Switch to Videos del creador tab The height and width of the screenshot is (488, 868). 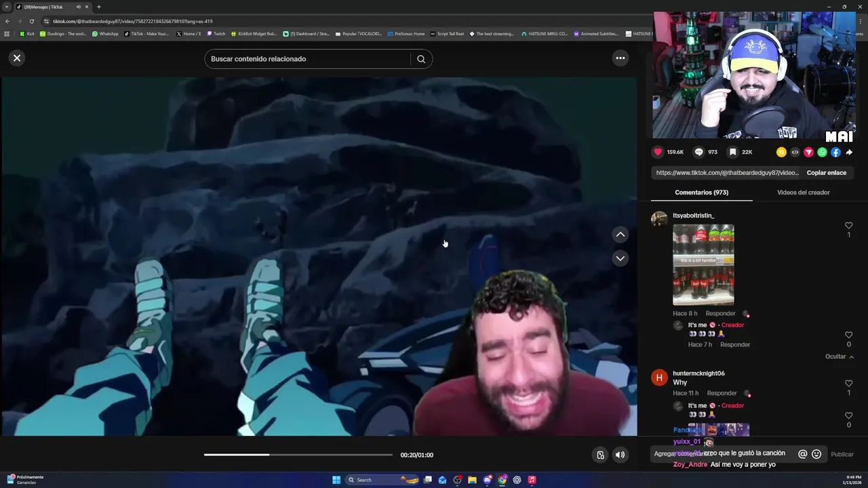pyautogui.click(x=803, y=192)
